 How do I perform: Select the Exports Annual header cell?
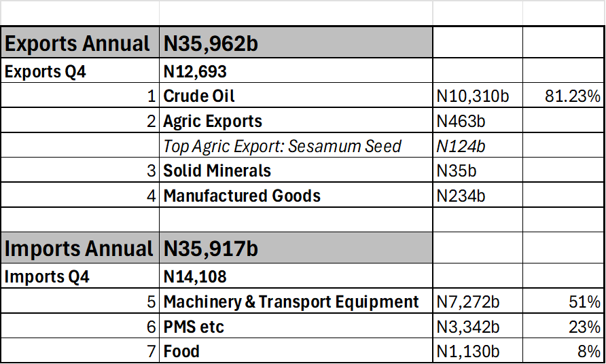pyautogui.click(x=79, y=43)
